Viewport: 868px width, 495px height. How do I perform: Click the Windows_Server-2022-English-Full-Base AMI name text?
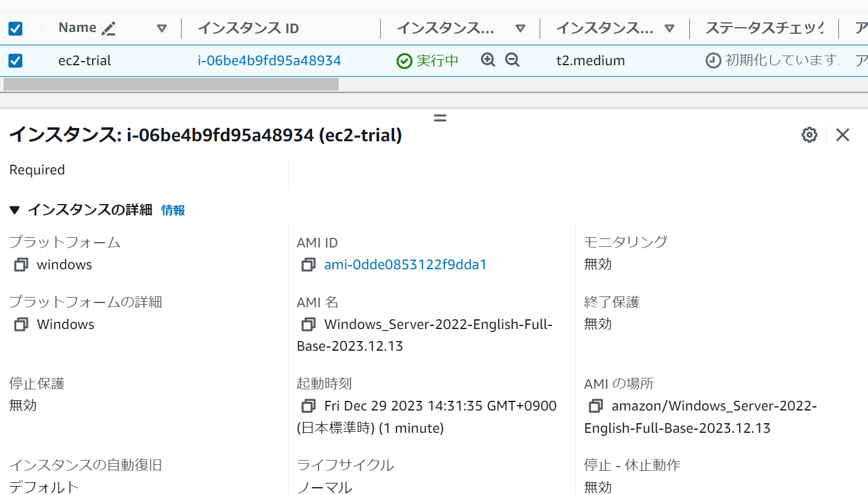425,335
